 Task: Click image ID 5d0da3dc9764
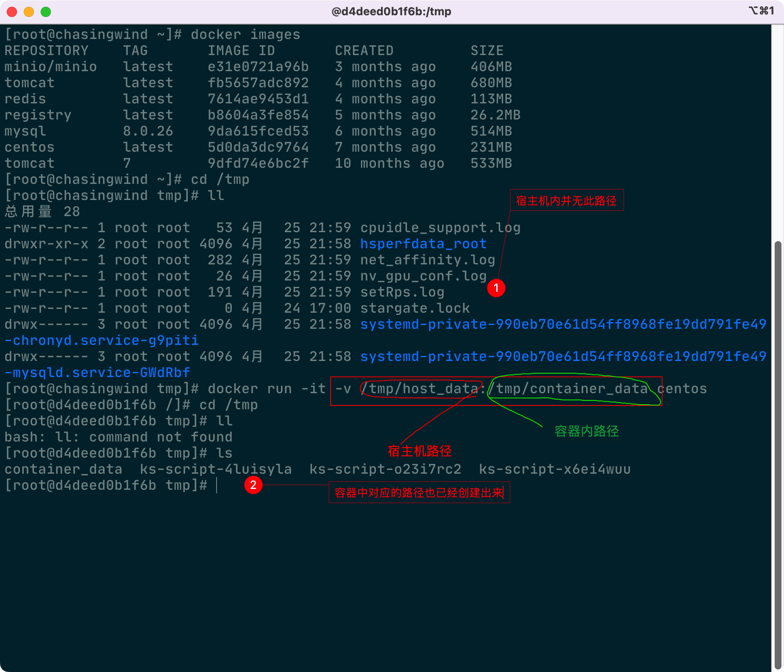pos(258,147)
